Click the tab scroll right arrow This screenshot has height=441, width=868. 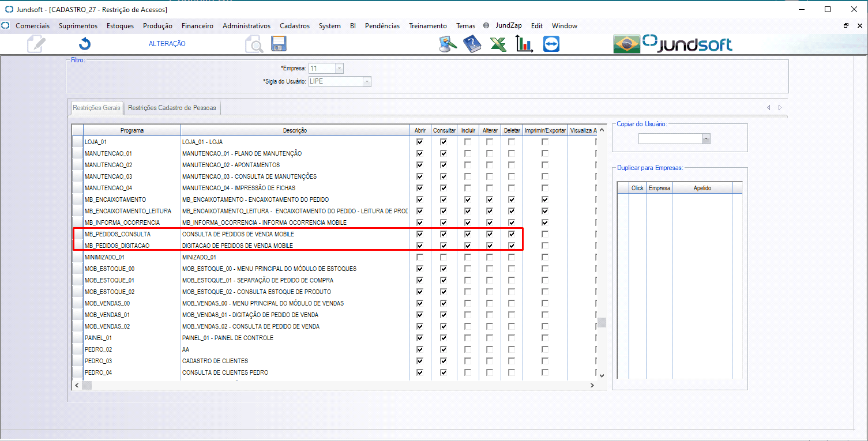tap(780, 108)
